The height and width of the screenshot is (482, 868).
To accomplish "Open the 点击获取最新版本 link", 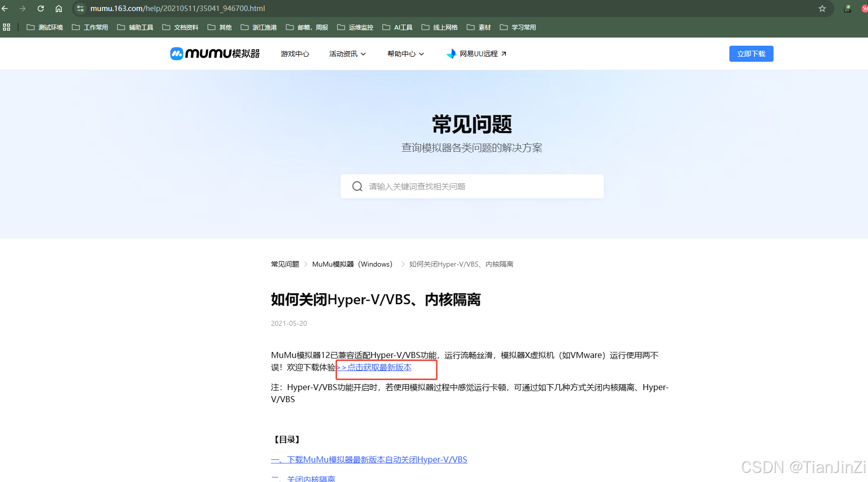I will coord(374,368).
